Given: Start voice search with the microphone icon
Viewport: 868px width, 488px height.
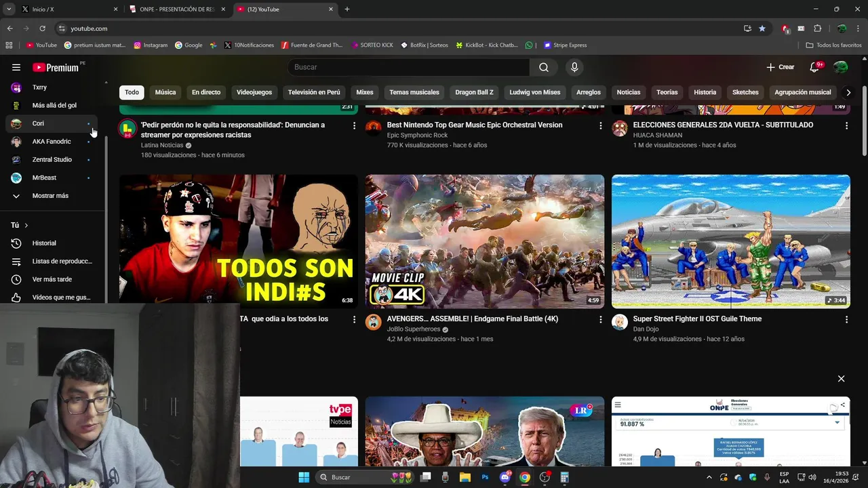Looking at the screenshot, I should [574, 67].
